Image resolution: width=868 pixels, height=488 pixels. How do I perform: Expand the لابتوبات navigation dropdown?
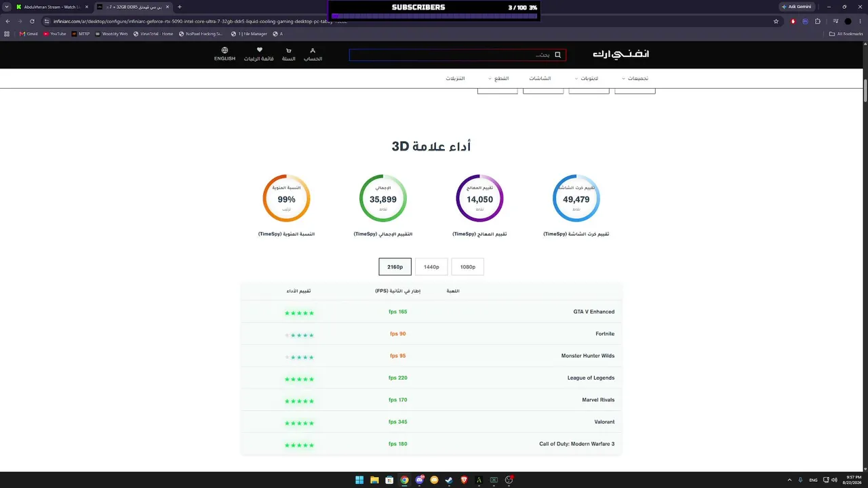pos(587,79)
